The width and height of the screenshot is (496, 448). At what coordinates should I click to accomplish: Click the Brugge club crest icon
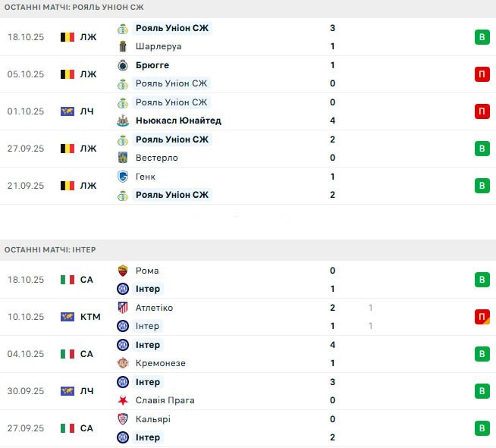[x=123, y=65]
